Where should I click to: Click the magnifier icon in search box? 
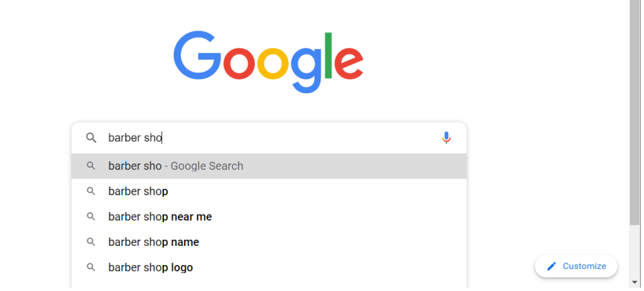tap(91, 138)
